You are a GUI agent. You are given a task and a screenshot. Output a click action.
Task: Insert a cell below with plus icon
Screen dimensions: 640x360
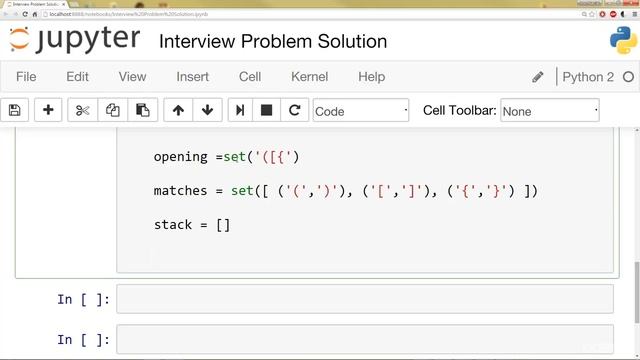point(48,110)
